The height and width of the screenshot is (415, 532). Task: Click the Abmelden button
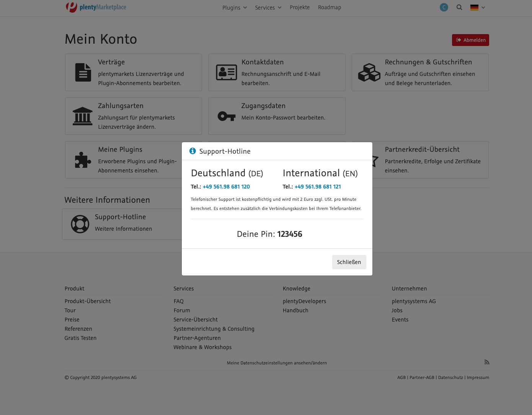470,40
